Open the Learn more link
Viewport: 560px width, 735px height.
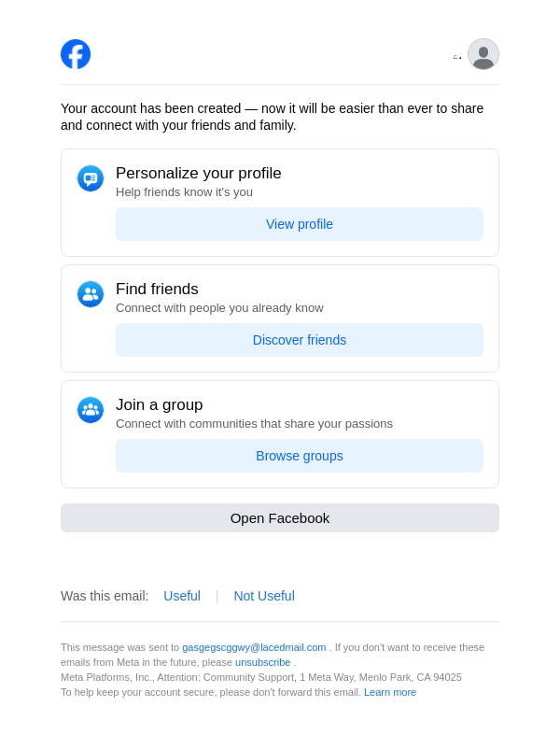coord(390,692)
